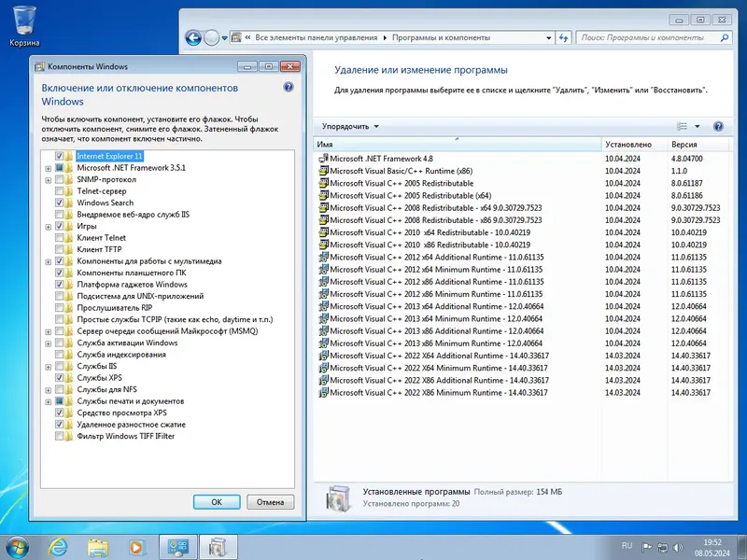Click the Help question-mark icon in the toolbar
The width and height of the screenshot is (747, 560).
pos(717,126)
